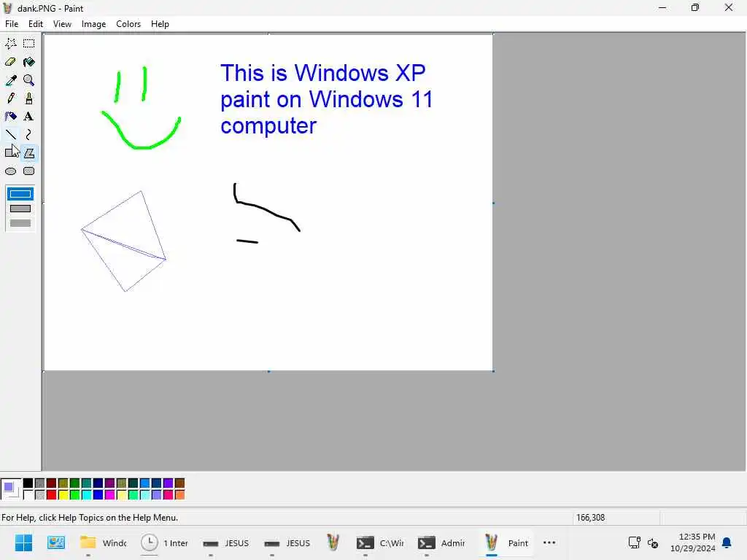Pick the Airbrush spray tool

(x=11, y=116)
